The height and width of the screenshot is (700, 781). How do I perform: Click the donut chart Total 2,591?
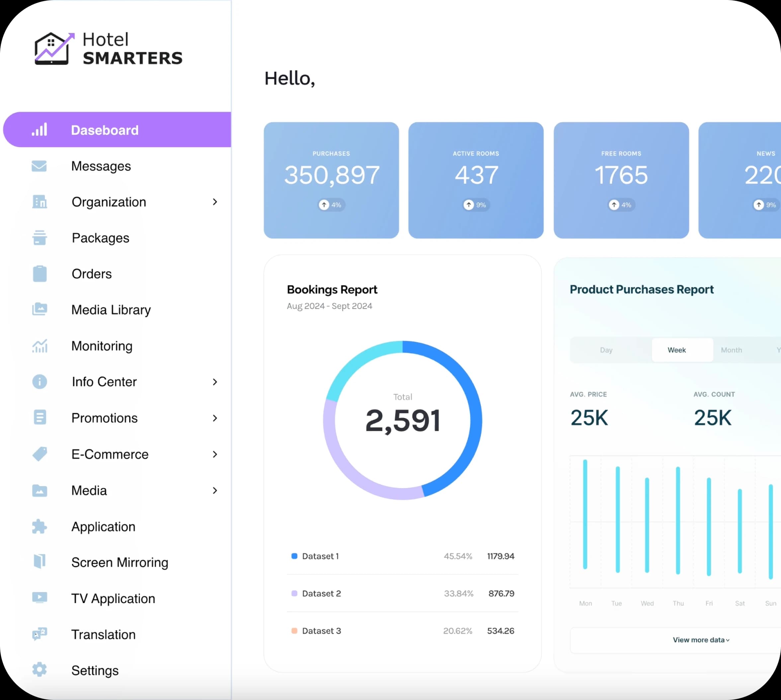click(402, 420)
